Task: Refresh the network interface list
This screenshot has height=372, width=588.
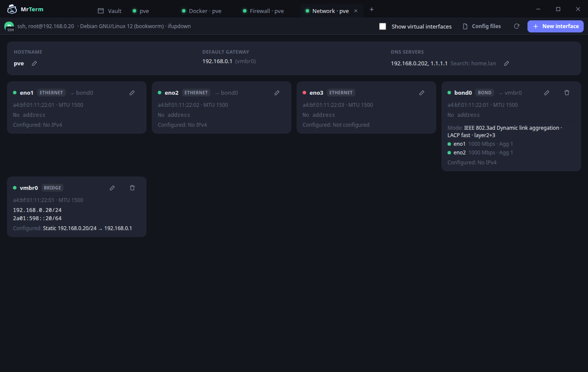Action: tap(517, 26)
